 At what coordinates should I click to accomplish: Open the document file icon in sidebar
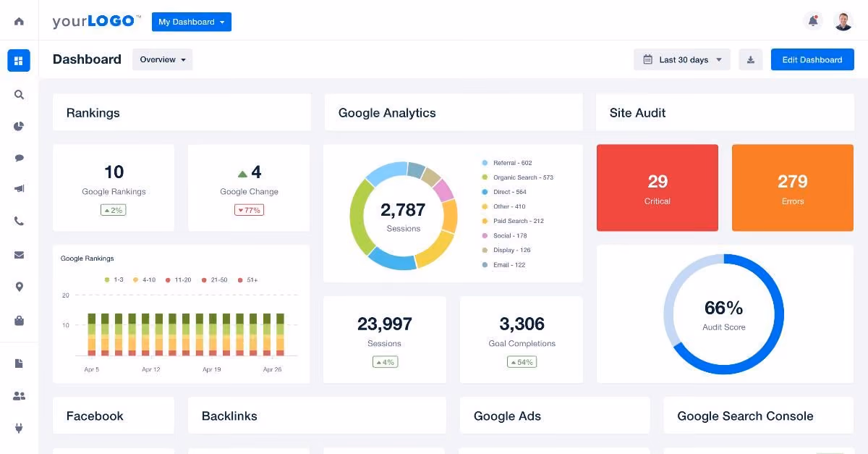pos(19,363)
